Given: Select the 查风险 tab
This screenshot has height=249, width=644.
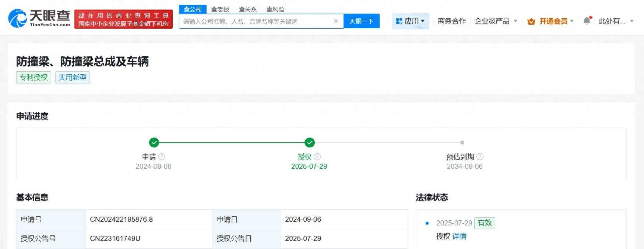Looking at the screenshot, I should (275, 9).
